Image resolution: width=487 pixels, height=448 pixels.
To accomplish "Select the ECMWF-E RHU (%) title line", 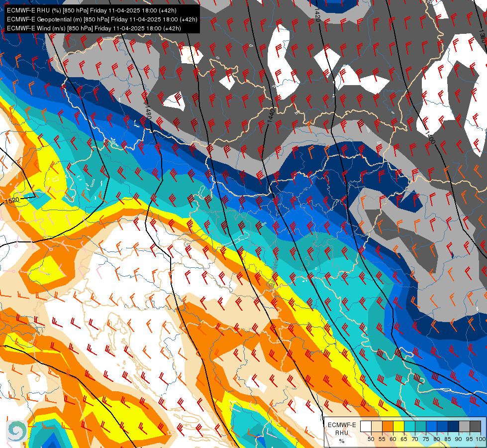I will click(x=92, y=10).
